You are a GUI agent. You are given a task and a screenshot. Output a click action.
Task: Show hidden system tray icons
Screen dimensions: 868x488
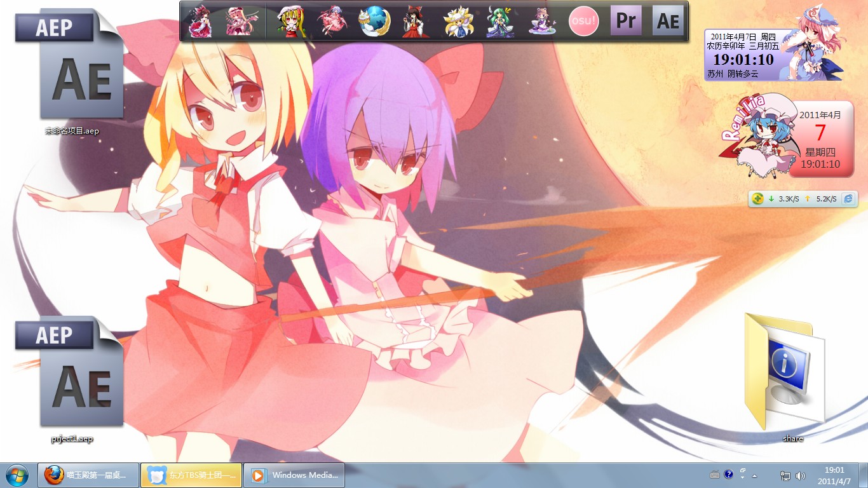(x=754, y=475)
